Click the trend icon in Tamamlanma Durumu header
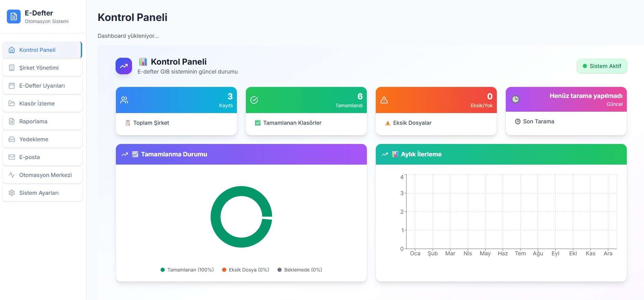 click(125, 154)
